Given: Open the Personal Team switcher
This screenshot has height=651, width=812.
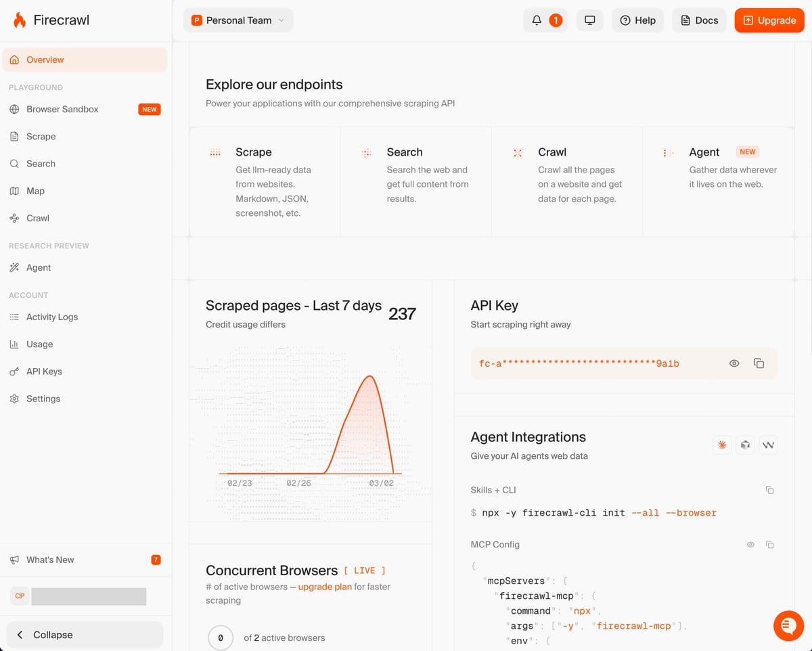Looking at the screenshot, I should coord(238,20).
